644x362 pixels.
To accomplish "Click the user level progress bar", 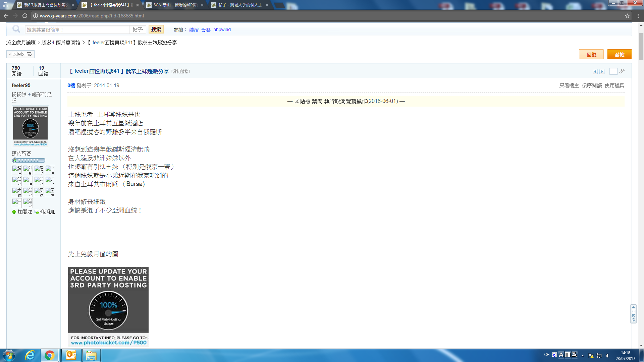I will click(x=29, y=161).
